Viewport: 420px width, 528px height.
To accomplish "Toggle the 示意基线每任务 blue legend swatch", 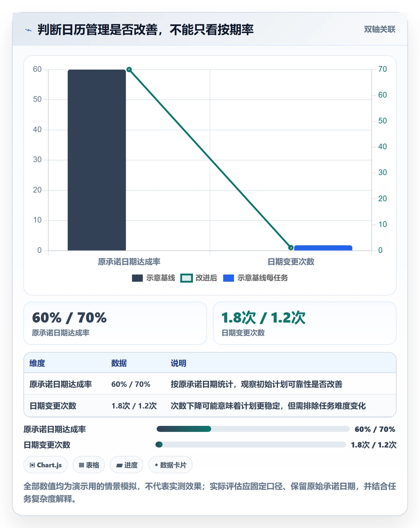I will (229, 278).
